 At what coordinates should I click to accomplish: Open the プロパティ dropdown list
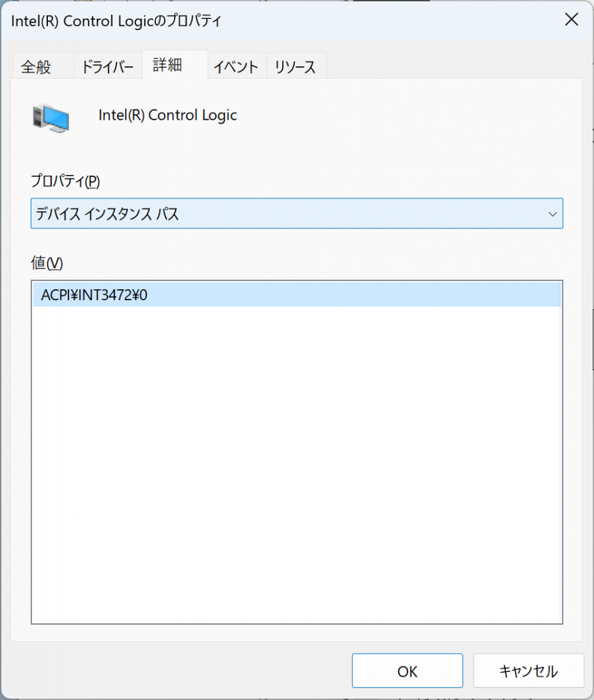point(297,213)
